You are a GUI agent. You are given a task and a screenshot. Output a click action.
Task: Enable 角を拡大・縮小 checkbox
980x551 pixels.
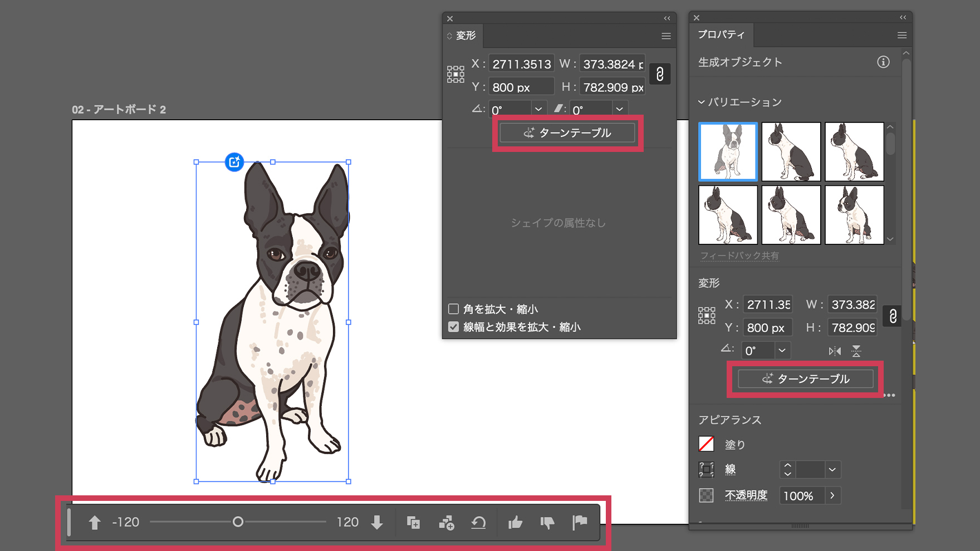(454, 309)
